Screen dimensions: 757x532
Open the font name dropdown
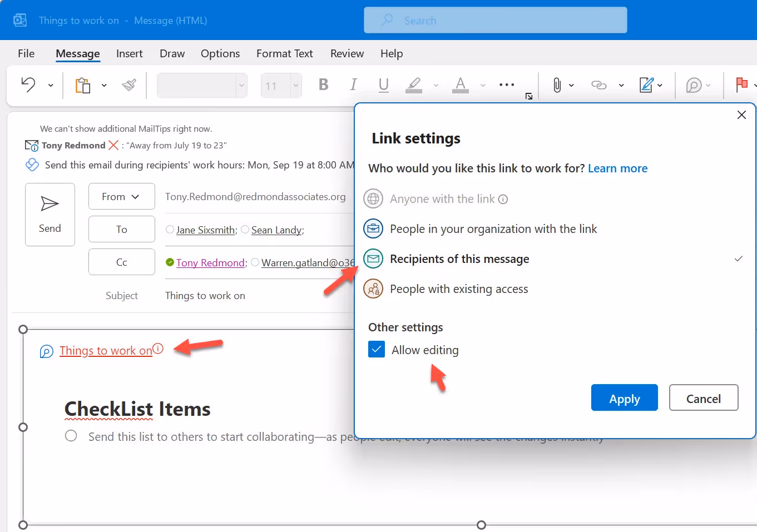click(241, 86)
